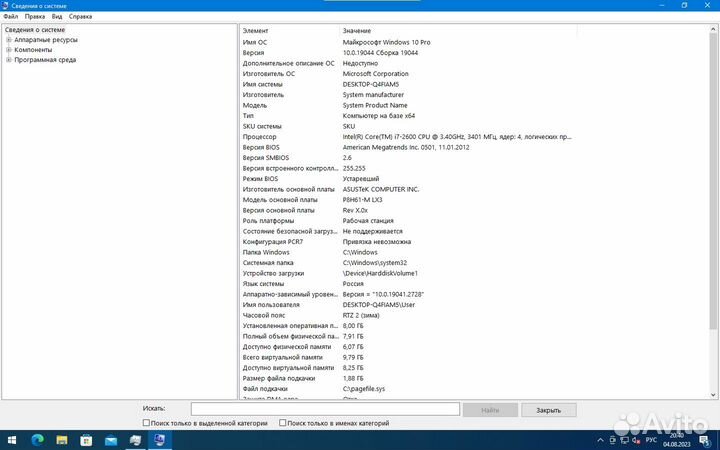Click the details list scrollbar thumb
Viewport: 720px width, 450px height.
[x=713, y=181]
